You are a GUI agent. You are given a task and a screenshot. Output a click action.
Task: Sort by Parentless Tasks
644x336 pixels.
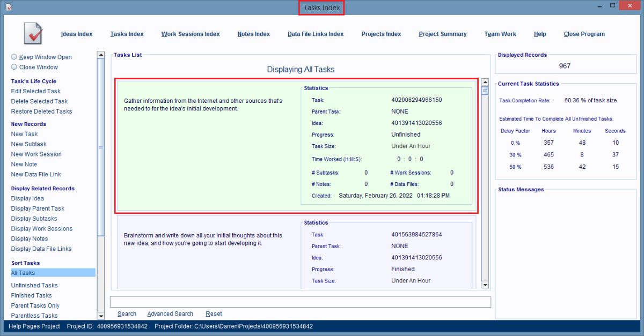[x=34, y=316]
